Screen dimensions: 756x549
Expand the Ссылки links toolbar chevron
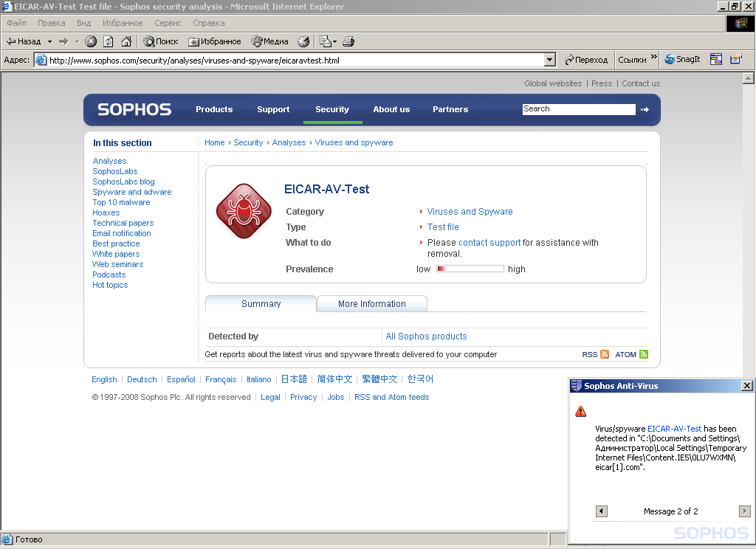[x=654, y=57]
